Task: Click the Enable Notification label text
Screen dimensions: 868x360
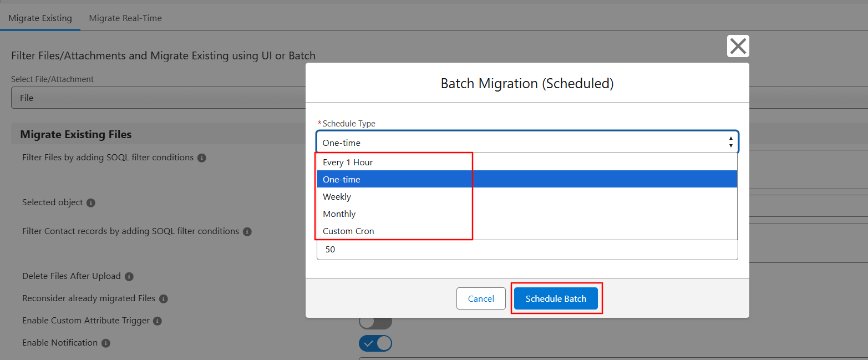Action: coord(60,343)
